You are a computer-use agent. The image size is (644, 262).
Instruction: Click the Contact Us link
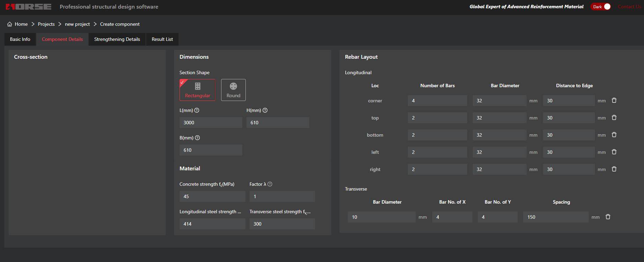(629, 7)
